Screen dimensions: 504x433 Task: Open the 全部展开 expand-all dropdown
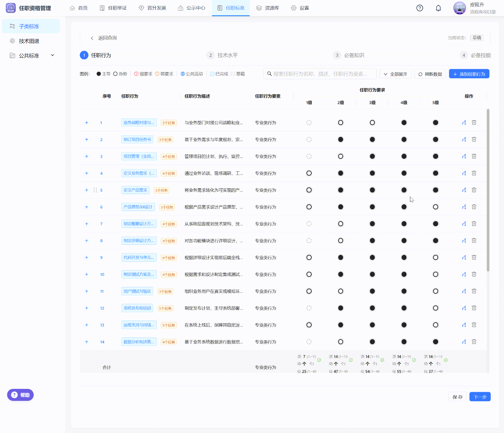[395, 74]
